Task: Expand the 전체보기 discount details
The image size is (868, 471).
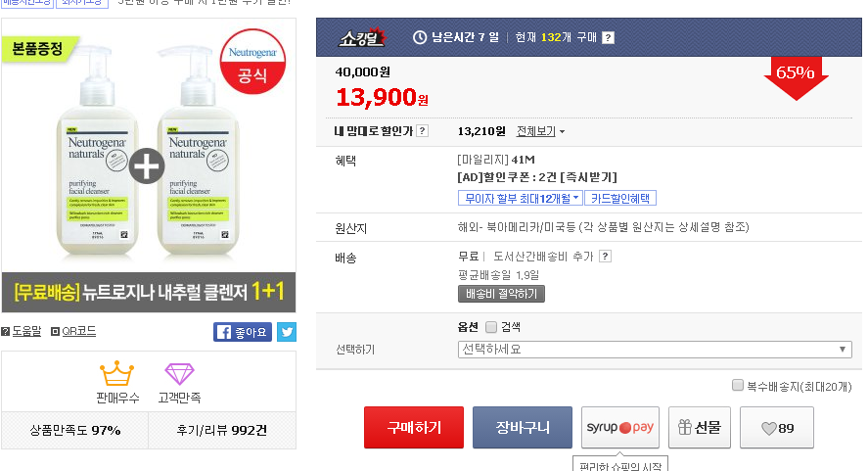Action: (540, 131)
